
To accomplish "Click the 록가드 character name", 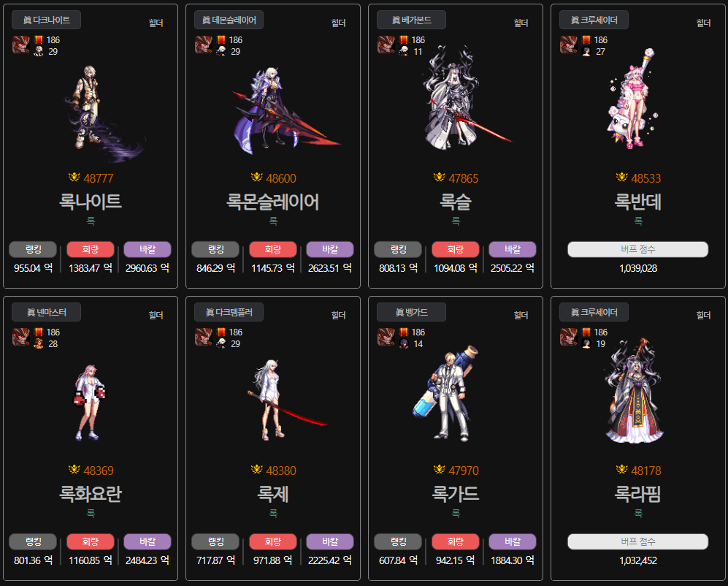I will tap(456, 494).
